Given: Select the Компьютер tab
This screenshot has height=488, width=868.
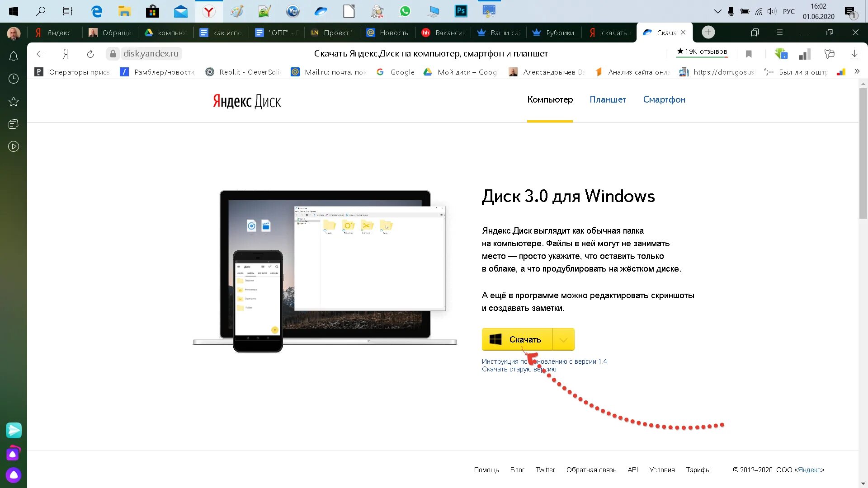Looking at the screenshot, I should tap(550, 99).
